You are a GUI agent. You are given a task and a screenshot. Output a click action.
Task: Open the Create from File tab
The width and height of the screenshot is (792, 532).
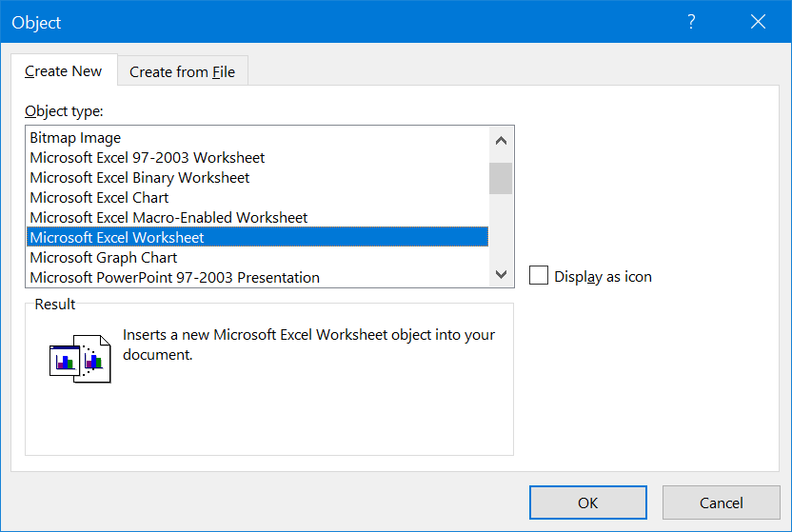pos(182,71)
